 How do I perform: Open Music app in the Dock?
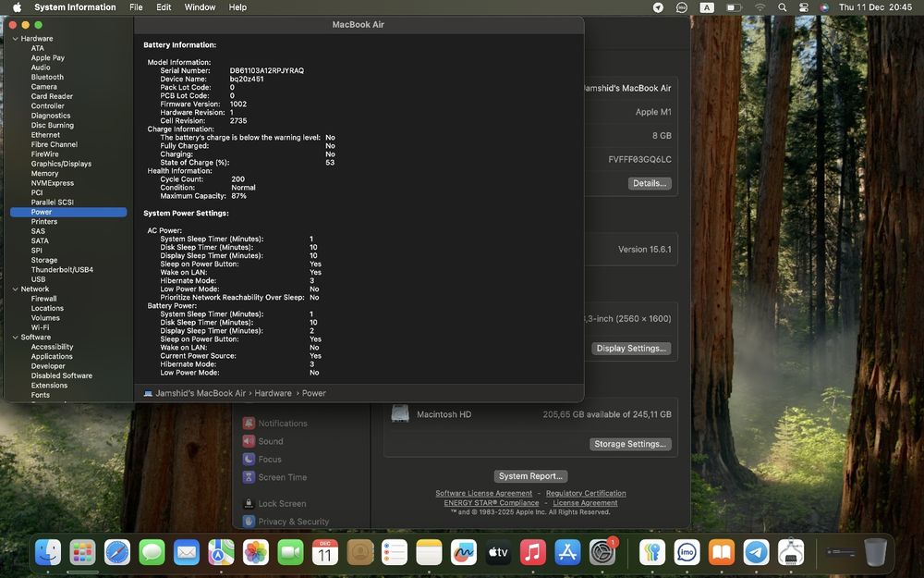point(533,553)
